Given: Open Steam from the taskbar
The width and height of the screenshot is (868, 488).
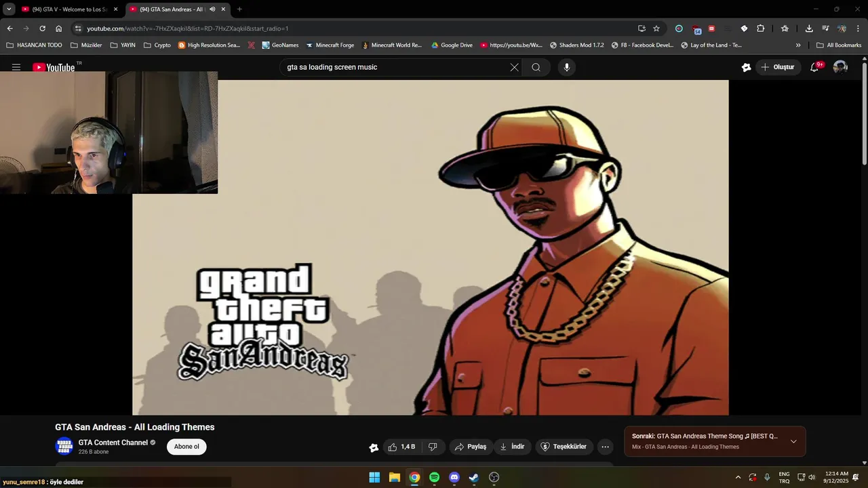Looking at the screenshot, I should pyautogui.click(x=474, y=477).
